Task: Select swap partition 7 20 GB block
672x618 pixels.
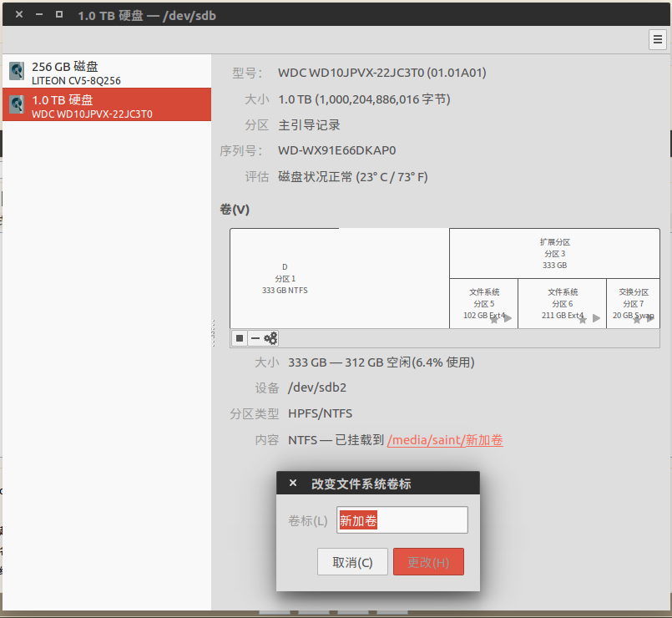Action: pyautogui.click(x=633, y=304)
